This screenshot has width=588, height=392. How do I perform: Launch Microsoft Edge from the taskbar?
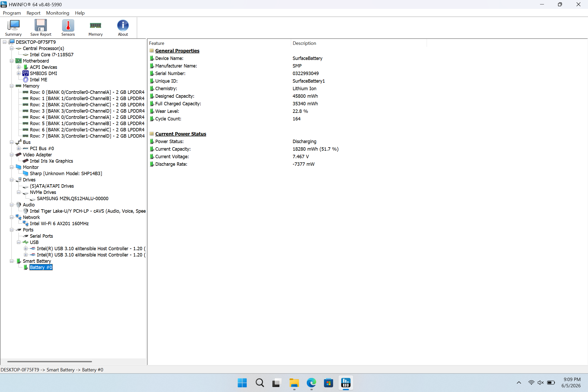coord(311,383)
